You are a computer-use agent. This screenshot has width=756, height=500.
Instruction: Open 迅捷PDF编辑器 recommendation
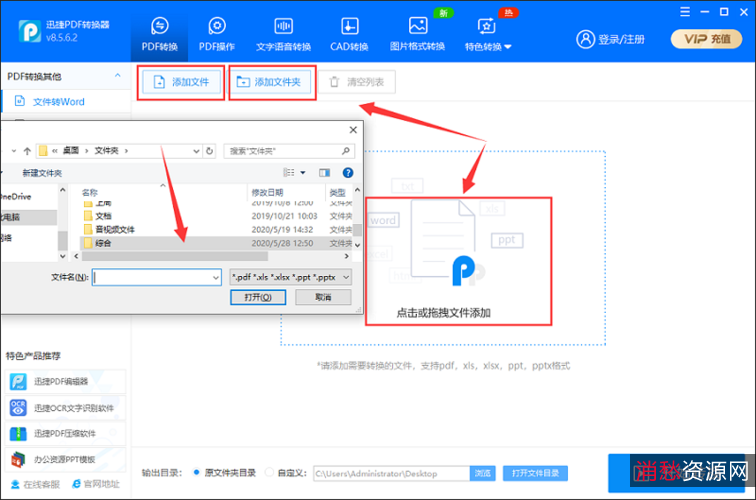[x=65, y=381]
